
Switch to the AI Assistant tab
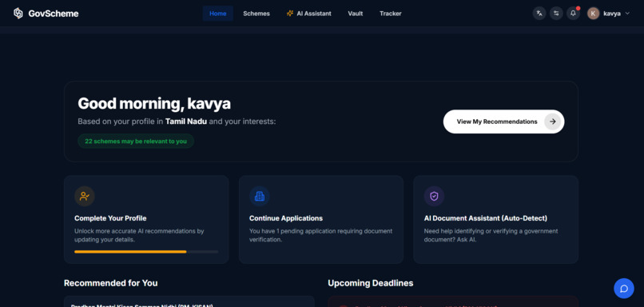click(309, 13)
